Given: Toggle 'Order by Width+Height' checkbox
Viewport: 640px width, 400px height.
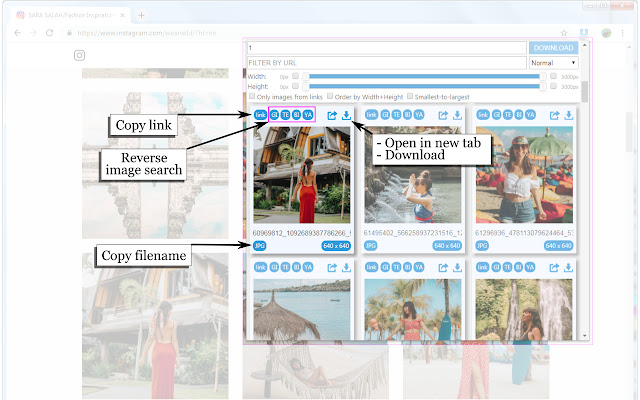Looking at the screenshot, I should [331, 97].
